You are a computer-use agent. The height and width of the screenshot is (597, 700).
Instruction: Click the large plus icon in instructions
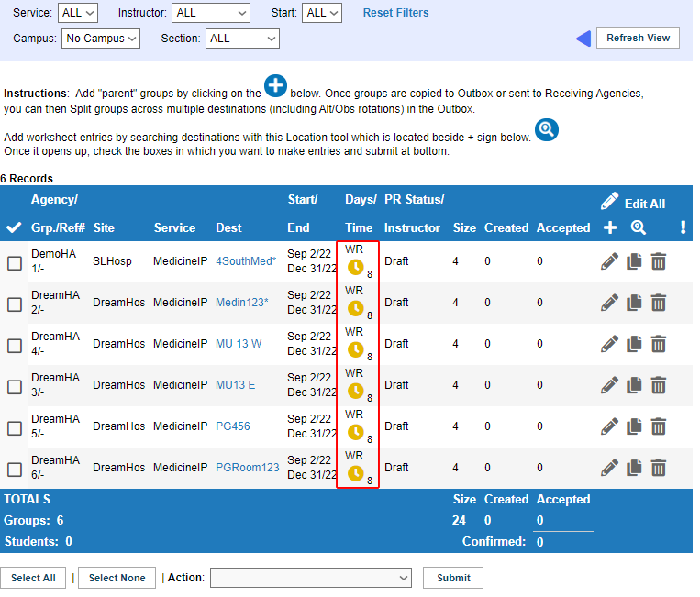[x=275, y=85]
